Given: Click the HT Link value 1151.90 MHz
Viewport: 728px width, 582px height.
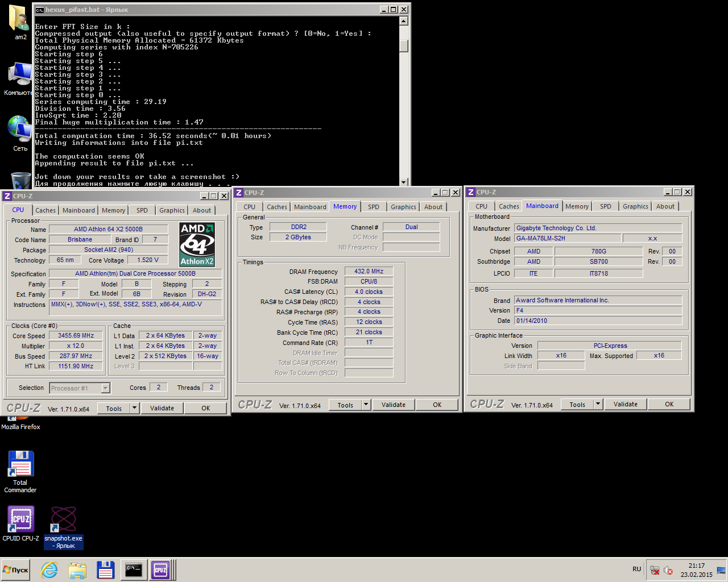Looking at the screenshot, I should 76,366.
